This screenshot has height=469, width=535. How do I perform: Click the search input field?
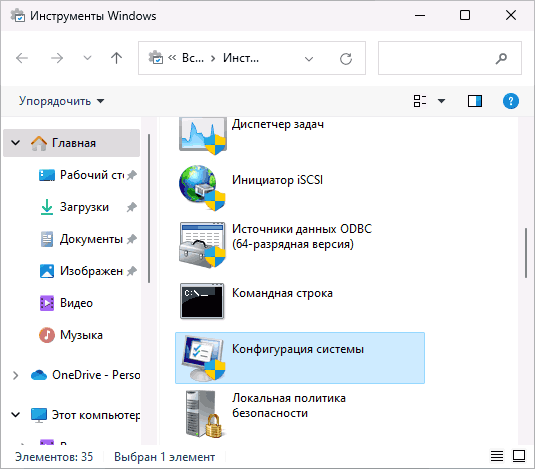pyautogui.click(x=450, y=58)
